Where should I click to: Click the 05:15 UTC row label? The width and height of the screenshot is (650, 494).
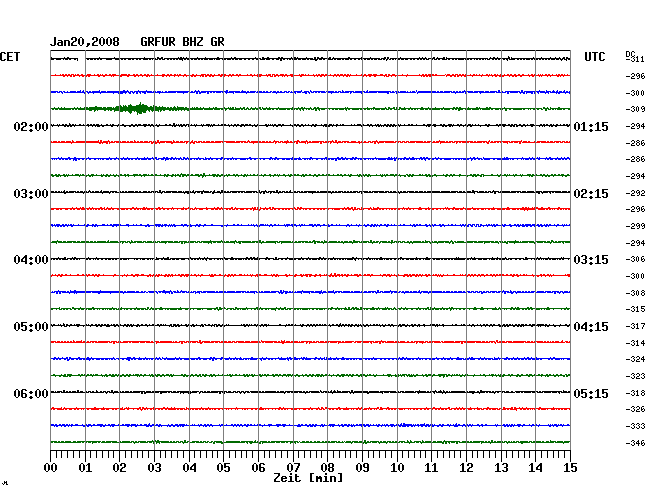(591, 393)
